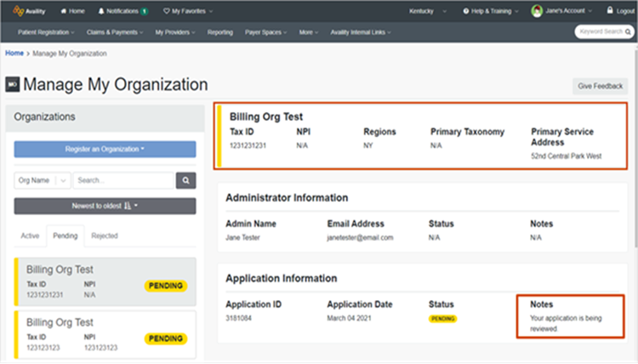The image size is (638, 364).
Task: Open Claims & Payments menu
Action: click(115, 32)
